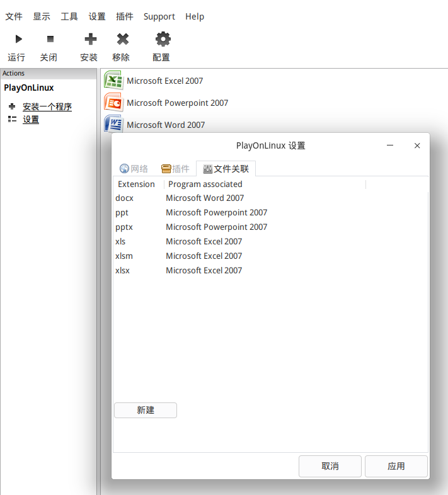The image size is (448, 495).
Task: Click the package icon on 插件 tab
Action: (166, 169)
